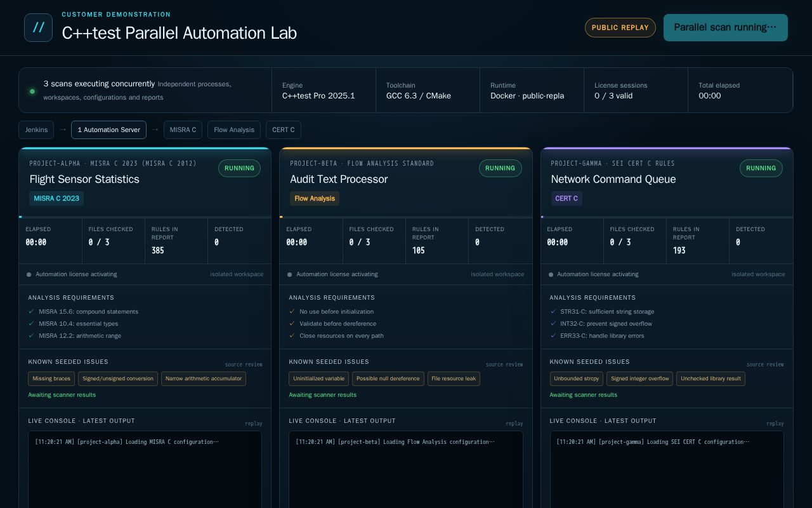Click the checkmark beside INT32-C prevent signed overflow
The height and width of the screenshot is (508, 812).
click(553, 323)
